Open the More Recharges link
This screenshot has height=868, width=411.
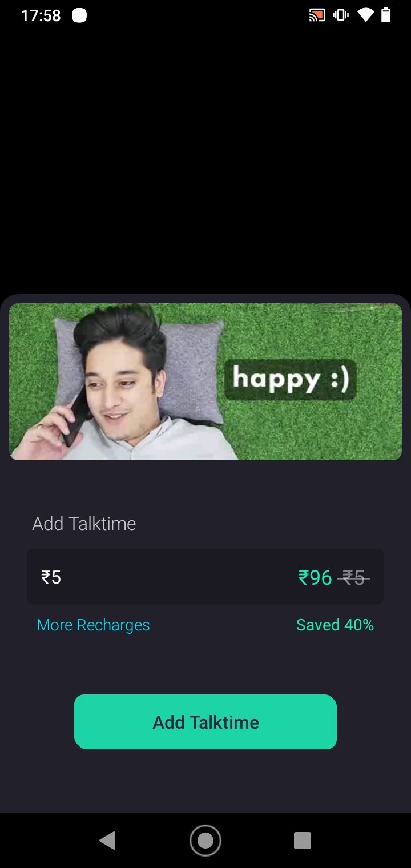point(93,625)
